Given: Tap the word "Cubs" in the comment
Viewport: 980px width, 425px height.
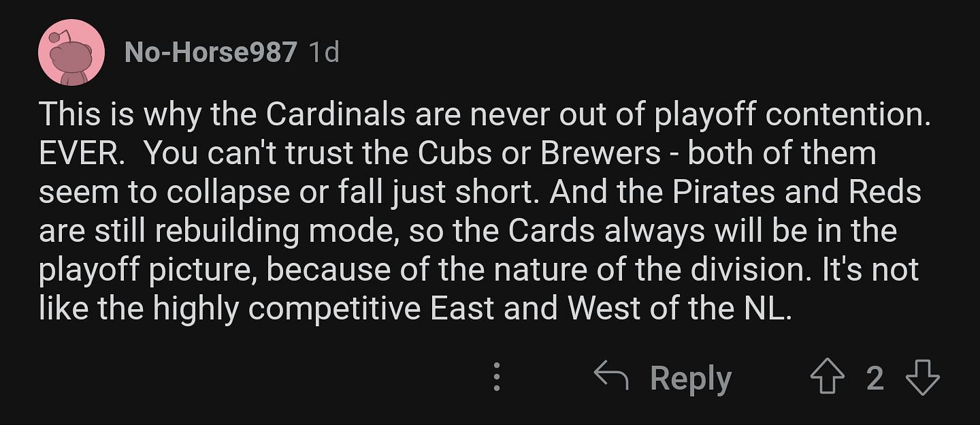Looking at the screenshot, I should pos(453,154).
